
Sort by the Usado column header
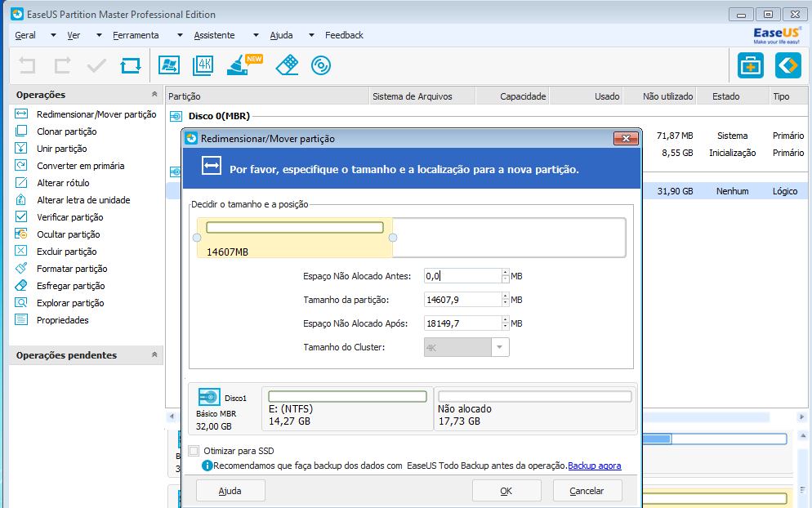pos(586,96)
